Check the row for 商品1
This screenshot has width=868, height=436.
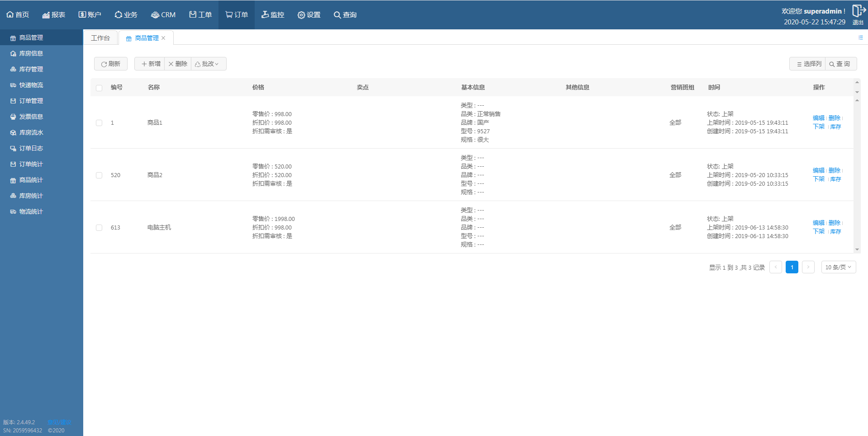point(99,123)
